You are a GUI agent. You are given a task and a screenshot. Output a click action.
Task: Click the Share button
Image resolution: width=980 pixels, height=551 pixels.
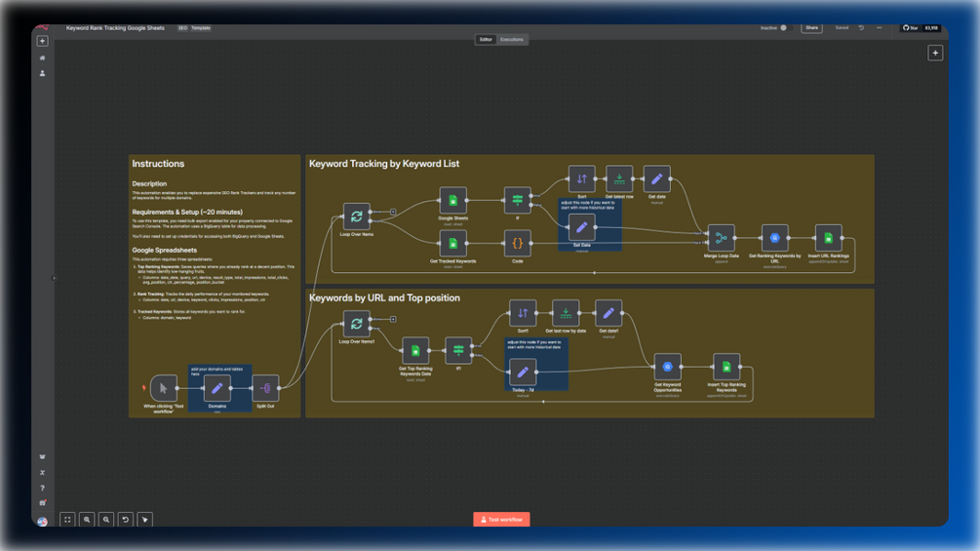pos(811,28)
